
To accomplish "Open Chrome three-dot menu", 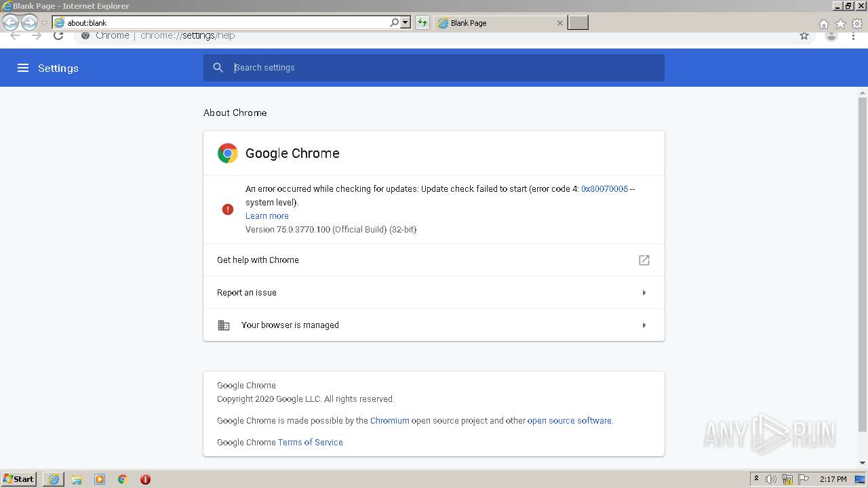I will click(x=852, y=36).
